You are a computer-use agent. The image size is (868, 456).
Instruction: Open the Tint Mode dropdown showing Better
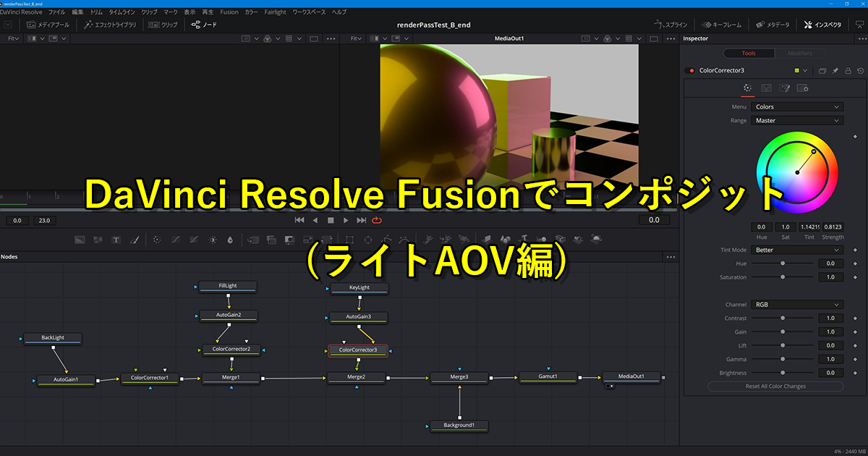pos(797,250)
